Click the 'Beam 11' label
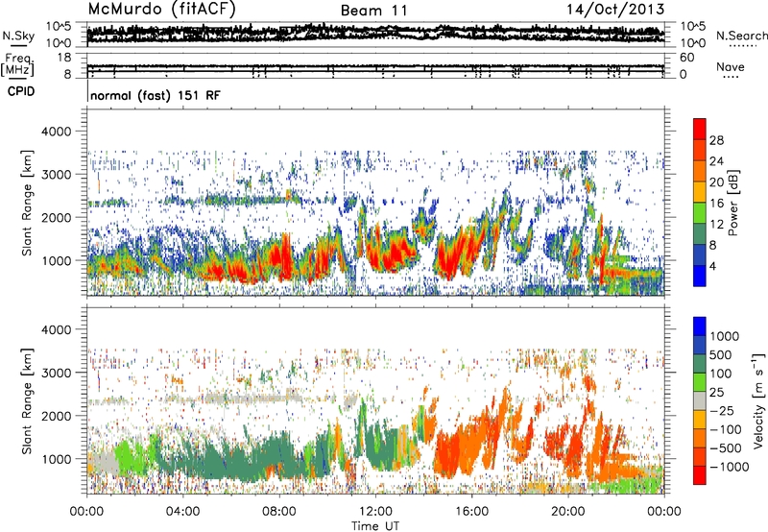Viewport: 768px width, 532px height. 373,11
